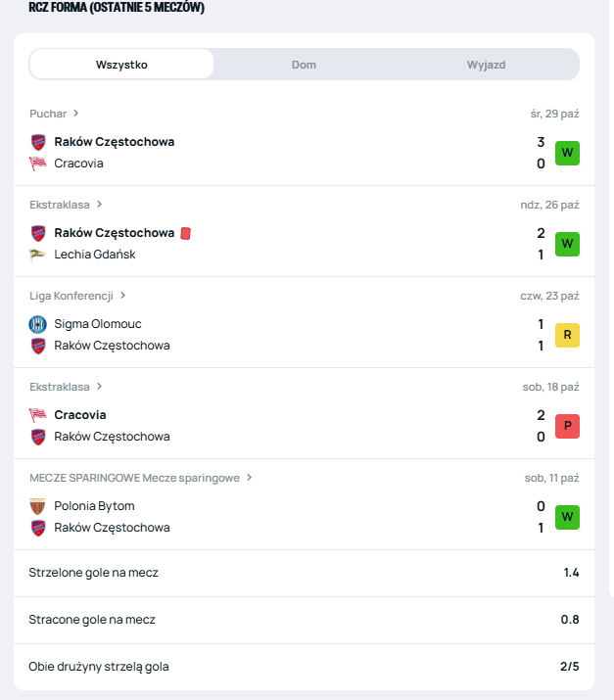The width and height of the screenshot is (614, 700).
Task: Click Polonia Bytom team crest
Action: click(x=38, y=506)
